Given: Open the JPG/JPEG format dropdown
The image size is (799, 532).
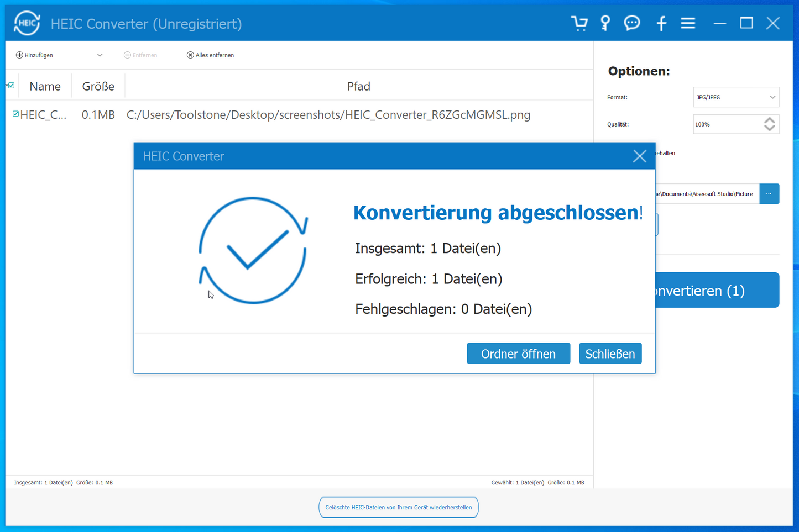Looking at the screenshot, I should [x=735, y=97].
